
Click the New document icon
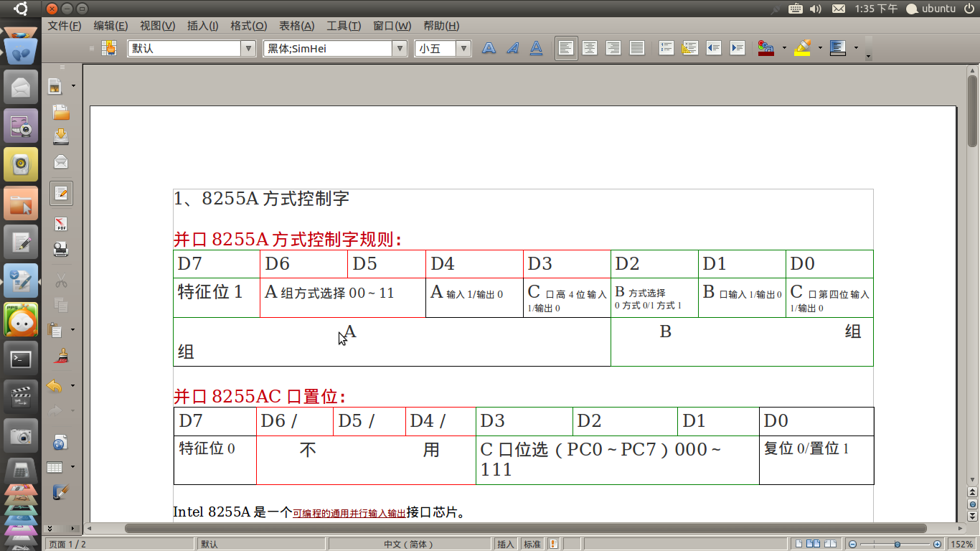[55, 86]
